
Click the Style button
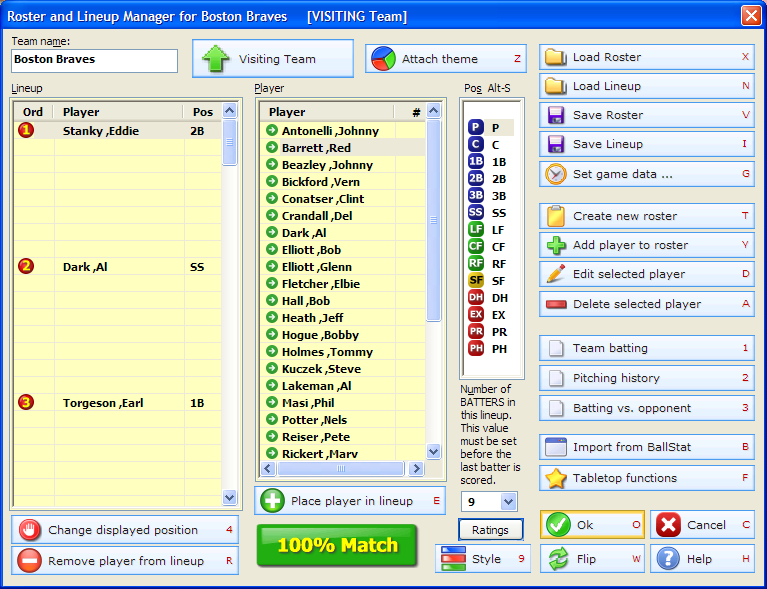pos(483,559)
